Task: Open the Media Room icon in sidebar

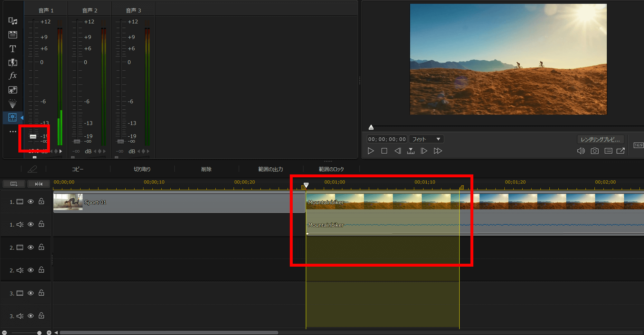Action: pyautogui.click(x=13, y=21)
